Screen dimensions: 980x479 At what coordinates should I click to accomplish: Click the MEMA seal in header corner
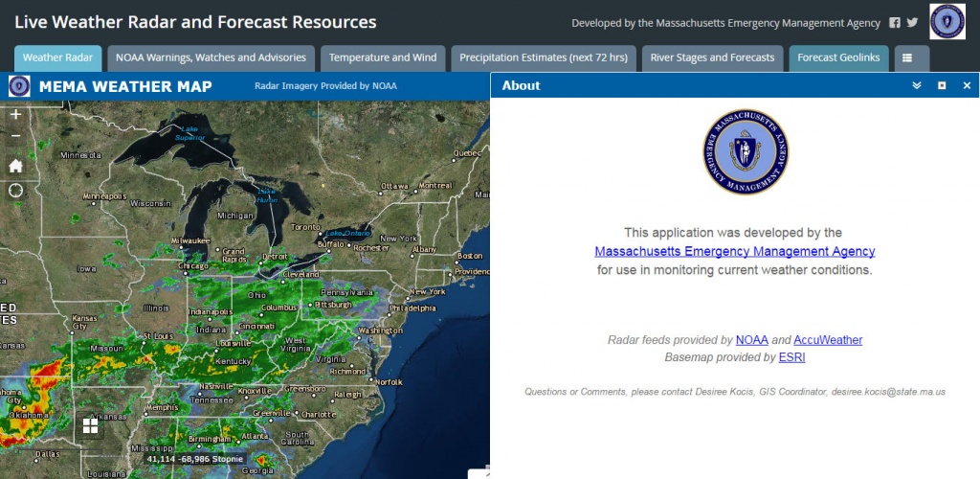tap(947, 21)
